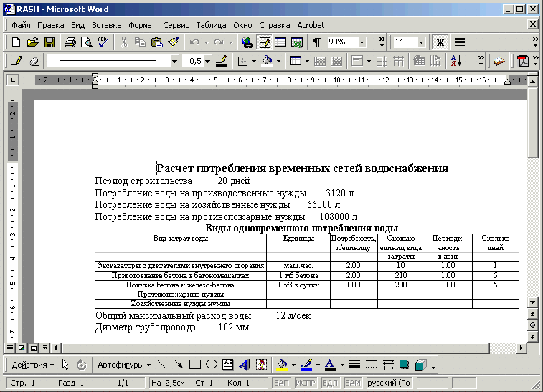
Task: Undo the last action
Action: point(194,42)
